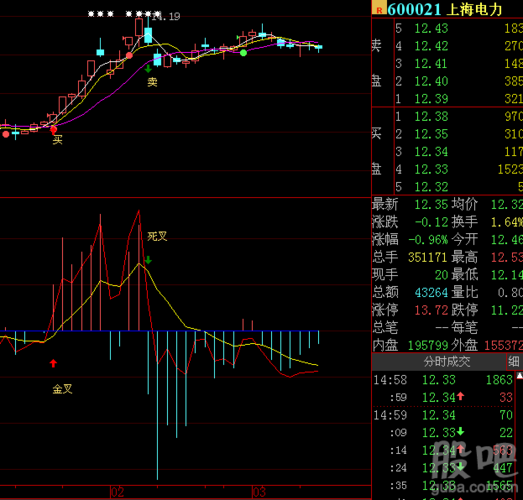523x500 pixels.
Task: Click the 金叉 label in the MACD panel
Action: (62, 389)
